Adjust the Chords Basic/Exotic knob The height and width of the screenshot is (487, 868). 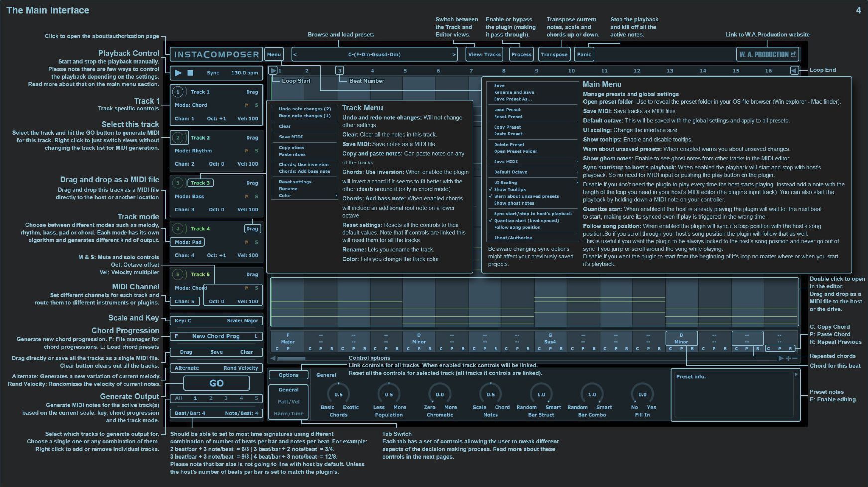click(338, 394)
